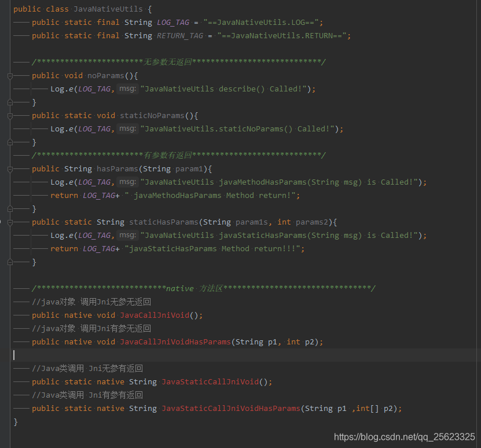Screen dimensions: 481x448
Task: Click the LOG_TAG constant in its declaration
Action: pyautogui.click(x=173, y=23)
